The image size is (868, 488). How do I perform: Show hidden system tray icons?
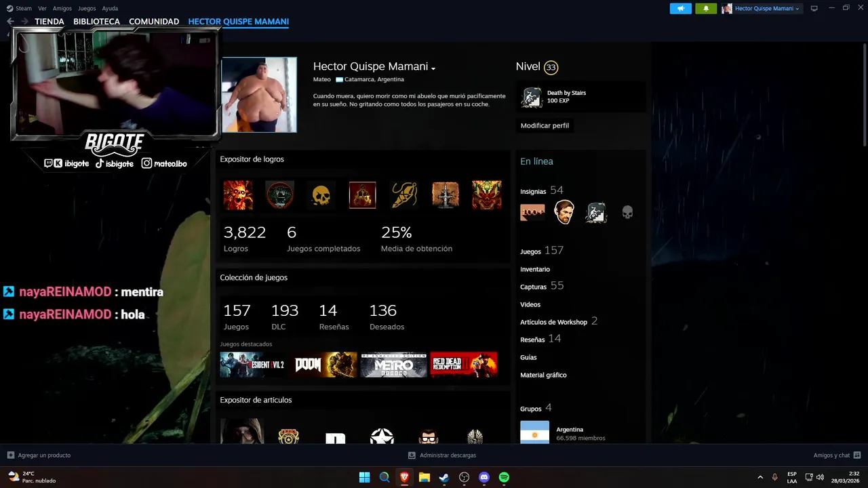(760, 477)
